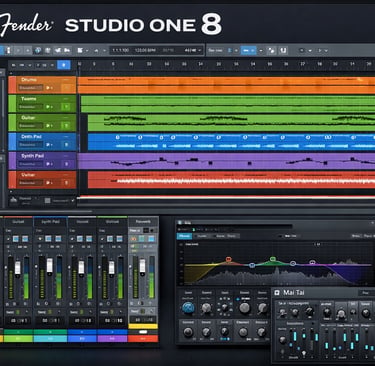Select the Synth Pad mixer channel header
Screen dimensions: 375x366
50,222
